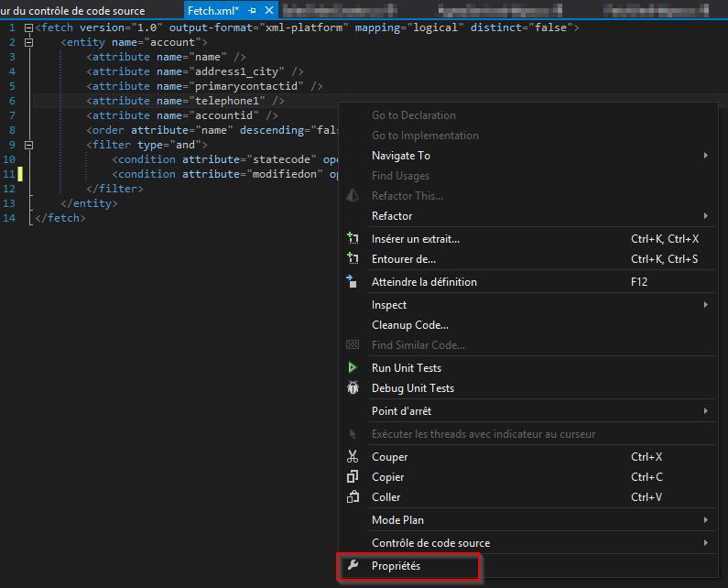Click the address1_city attribute value
This screenshot has width=728, height=588.
(x=236, y=71)
